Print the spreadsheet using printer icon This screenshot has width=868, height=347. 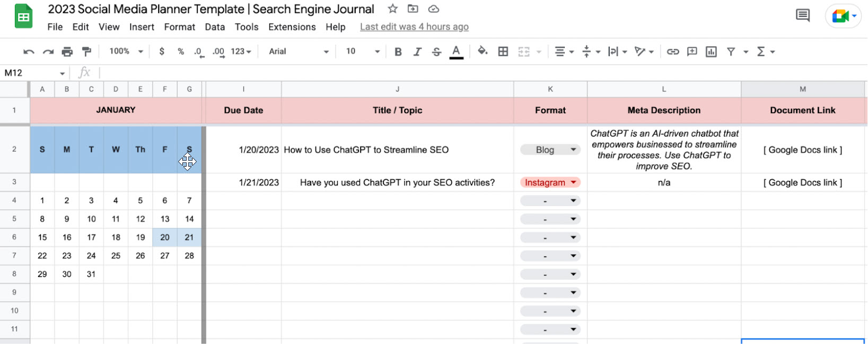click(x=67, y=51)
